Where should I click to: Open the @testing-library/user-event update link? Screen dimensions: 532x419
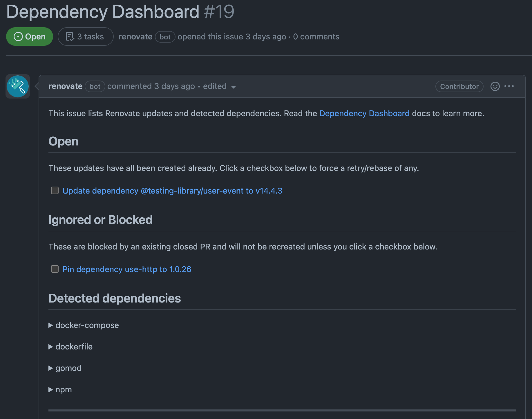click(x=172, y=191)
